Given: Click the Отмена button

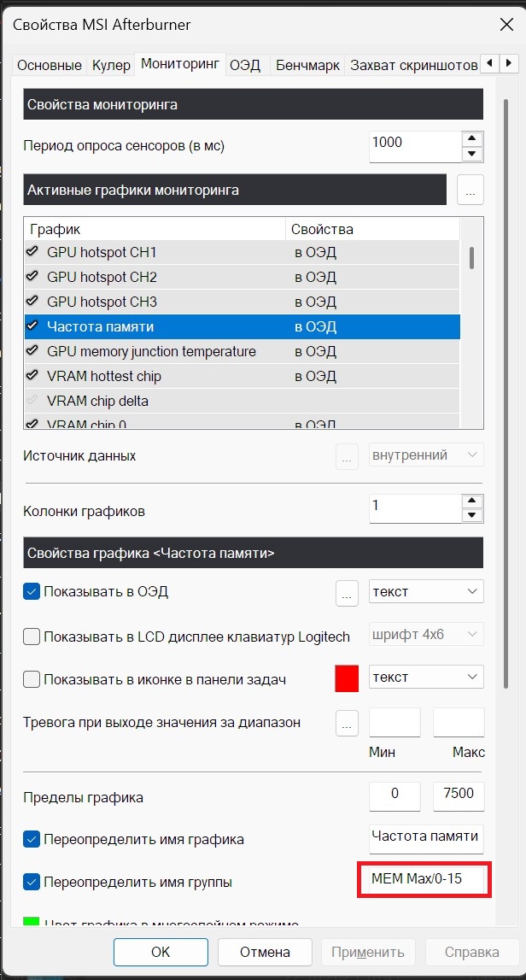Looking at the screenshot, I should coord(265,952).
